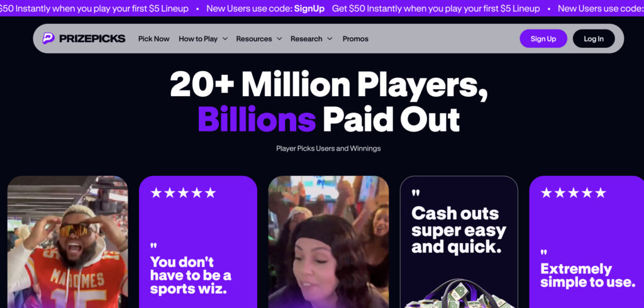Click the PrizePicks purple P logo icon
644x308 pixels.
click(x=48, y=38)
